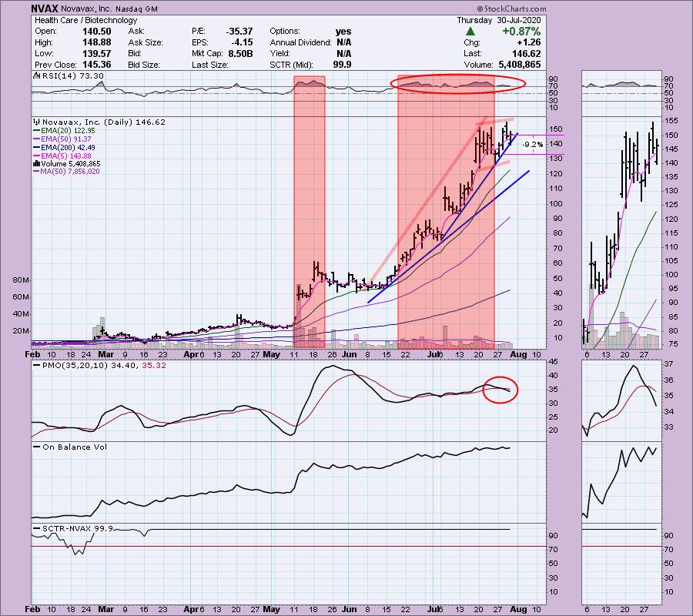693x616 pixels.
Task: Click the Last price 146.62
Action: click(x=526, y=53)
